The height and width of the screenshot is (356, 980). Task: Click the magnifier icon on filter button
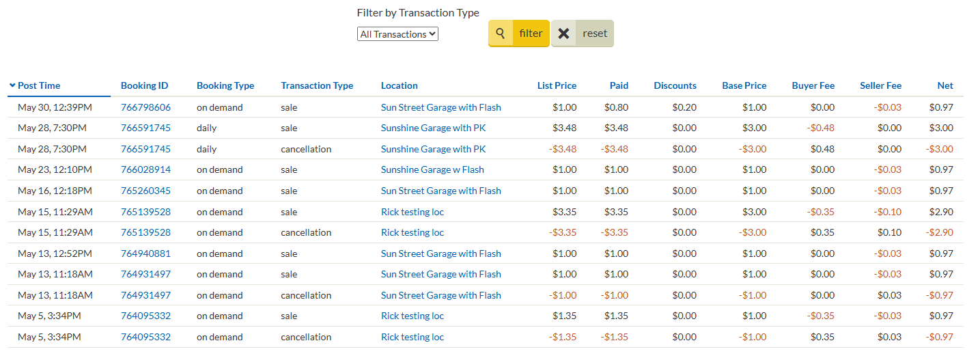click(501, 33)
